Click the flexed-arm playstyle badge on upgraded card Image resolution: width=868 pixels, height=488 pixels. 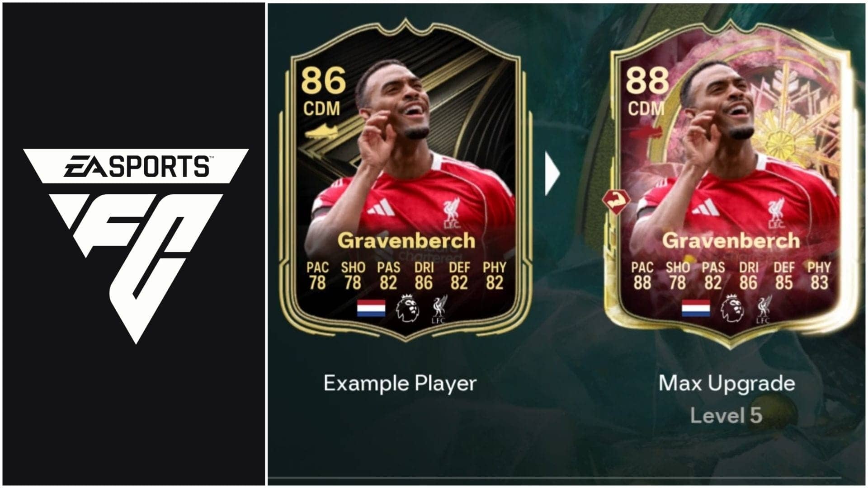tap(616, 202)
